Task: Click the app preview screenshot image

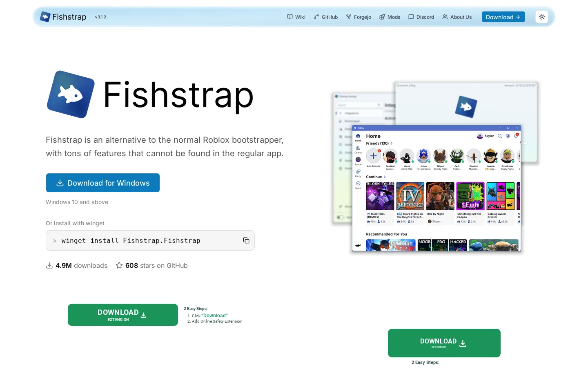Action: coord(434,168)
